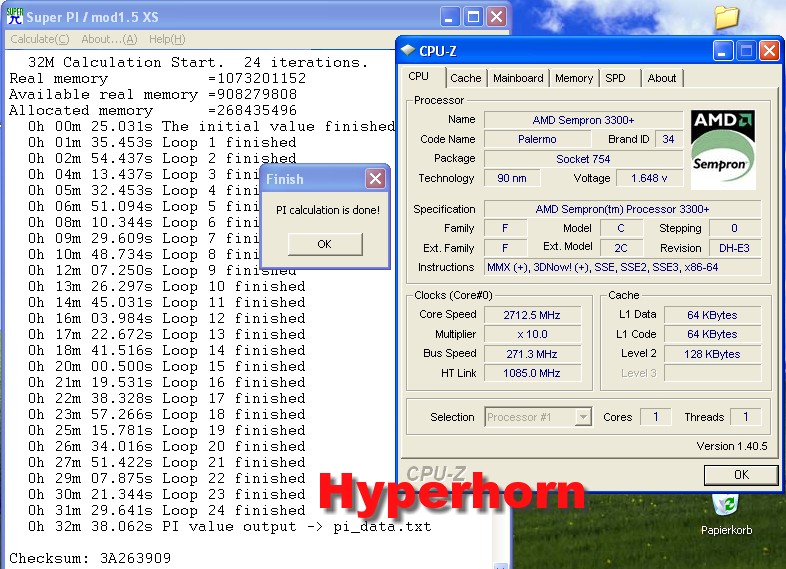Click the Ext. Model value '2C'
Viewport: 786px width, 569px height.
[621, 248]
